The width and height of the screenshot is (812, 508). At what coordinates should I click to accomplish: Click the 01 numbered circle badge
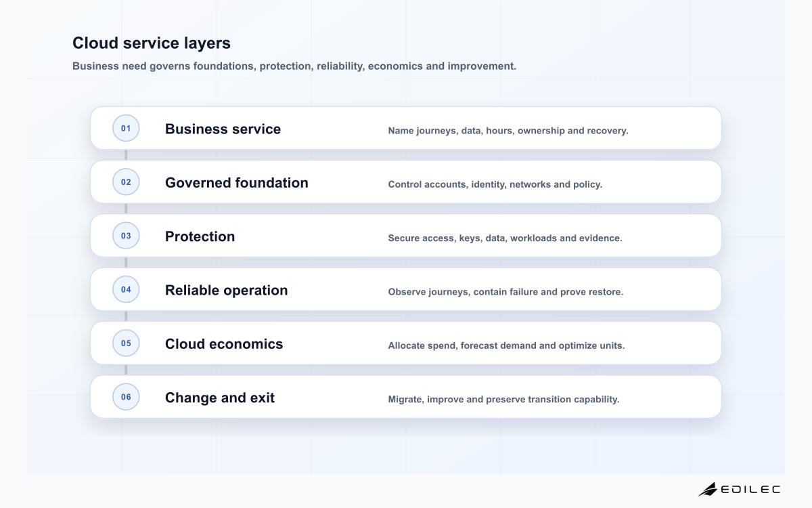[126, 128]
